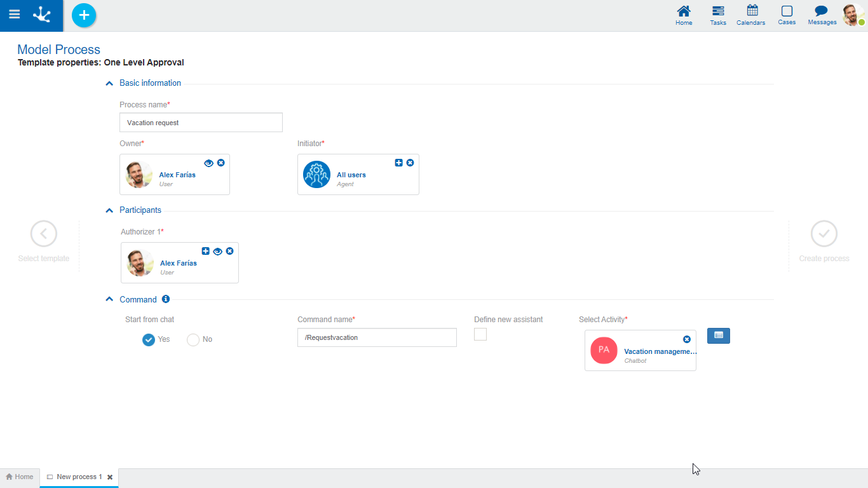Select Yes for Start from chat
Screen dimensions: 868x488
coord(149,340)
